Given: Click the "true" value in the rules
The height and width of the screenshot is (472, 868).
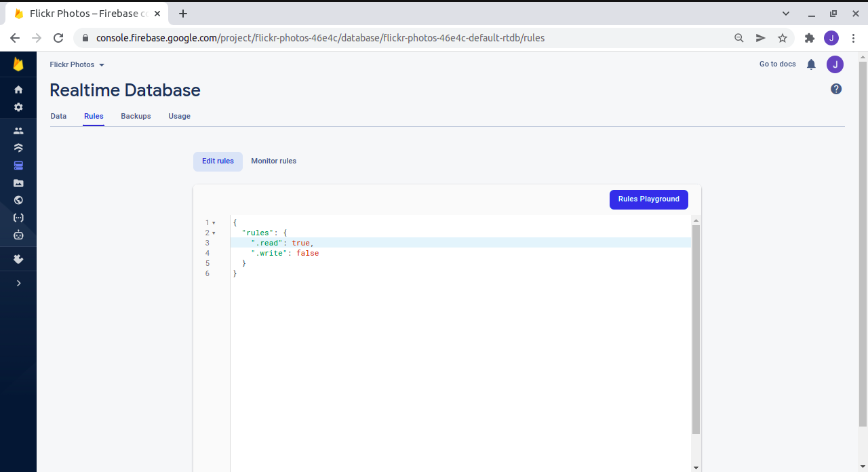Looking at the screenshot, I should 301,243.
